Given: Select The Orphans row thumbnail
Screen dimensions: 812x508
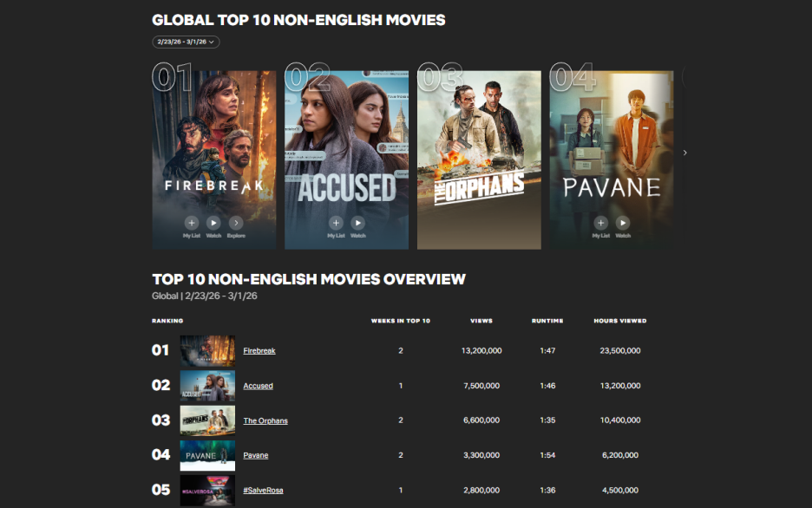Looking at the screenshot, I should (207, 420).
